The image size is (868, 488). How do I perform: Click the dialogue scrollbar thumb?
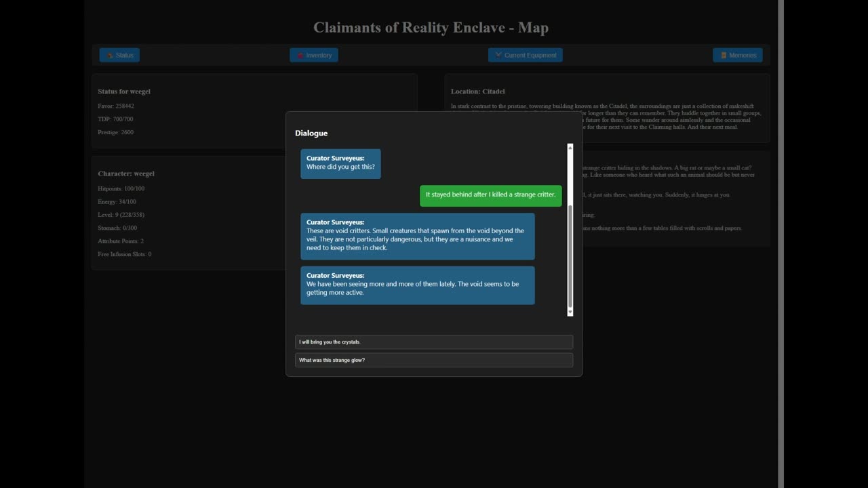(570, 256)
